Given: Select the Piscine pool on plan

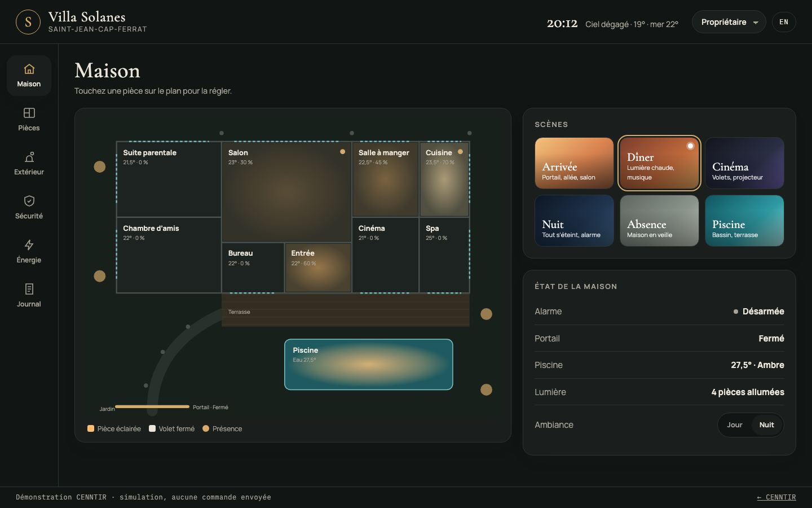Looking at the screenshot, I should (369, 365).
